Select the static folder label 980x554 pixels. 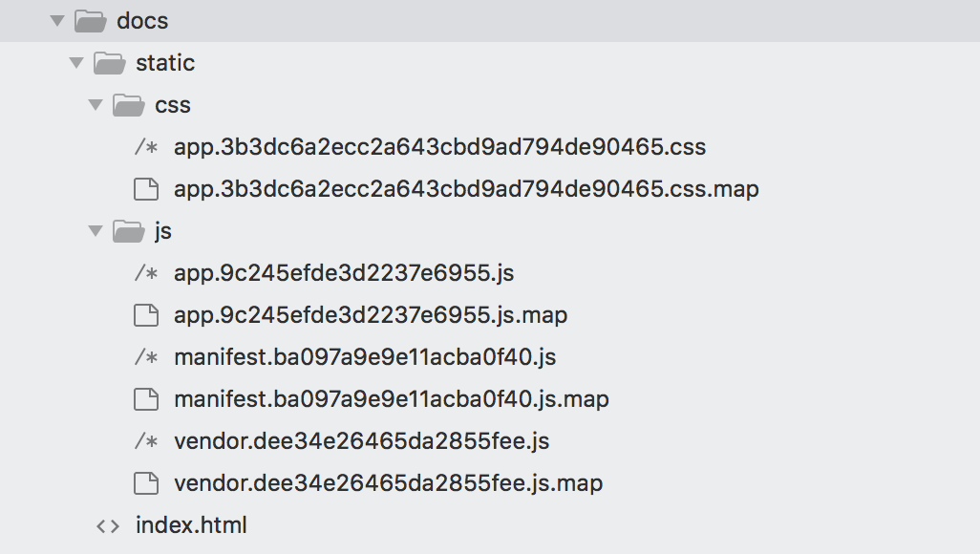[165, 63]
